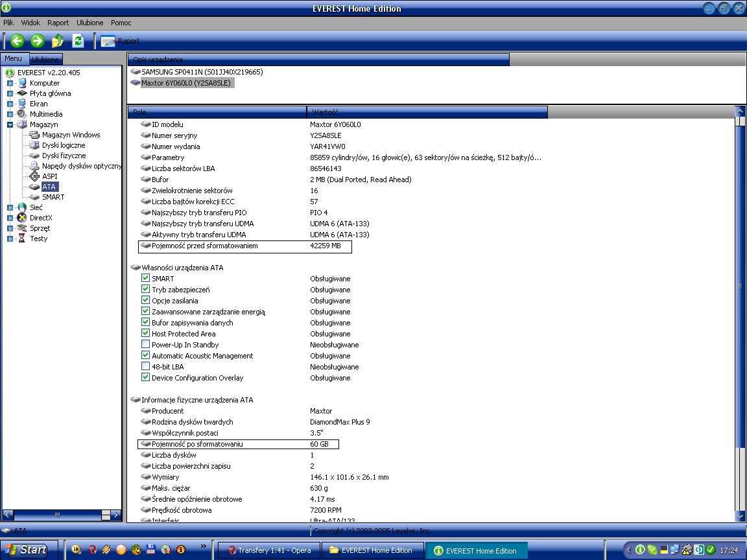Image resolution: width=747 pixels, height=560 pixels.
Task: Click the Opis urządzenia column header
Action: click(319, 60)
